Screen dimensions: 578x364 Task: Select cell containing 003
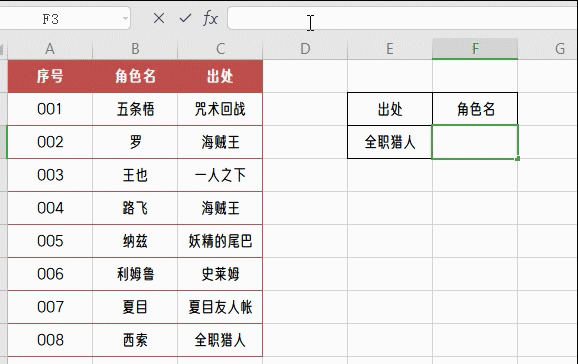50,175
